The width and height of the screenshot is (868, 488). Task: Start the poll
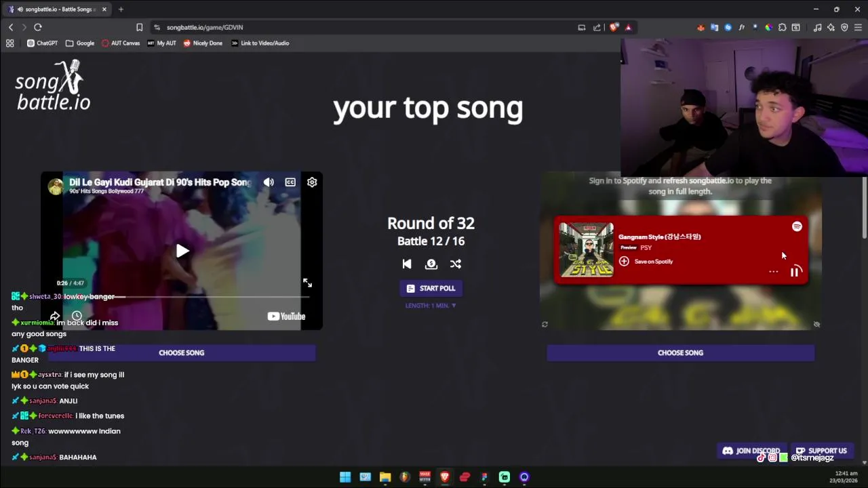click(x=431, y=288)
